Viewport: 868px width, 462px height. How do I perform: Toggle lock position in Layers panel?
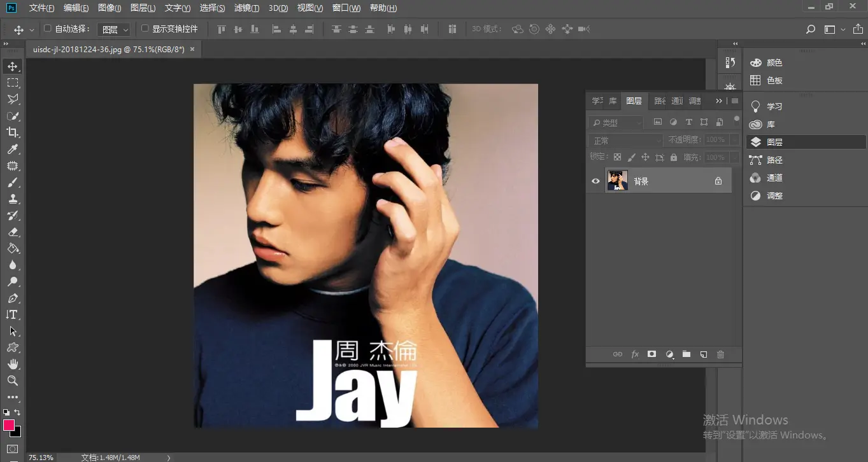tap(645, 157)
